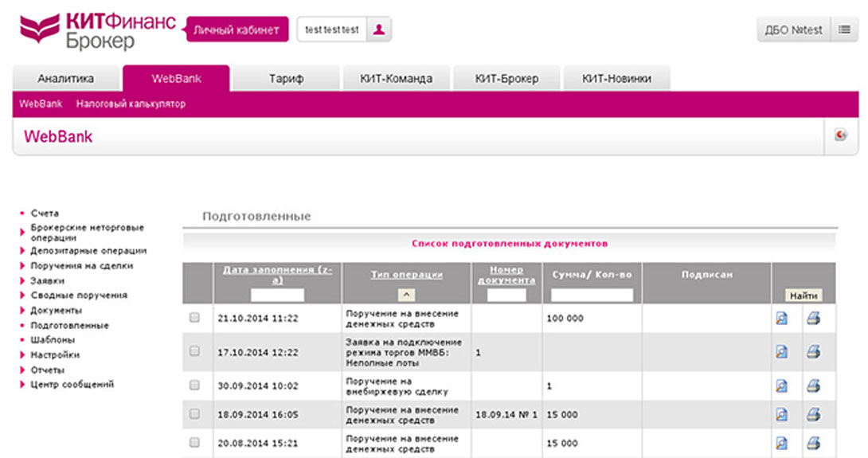Open document icon for 20.08.2014 row
This screenshot has width=868, height=458.
781,443
